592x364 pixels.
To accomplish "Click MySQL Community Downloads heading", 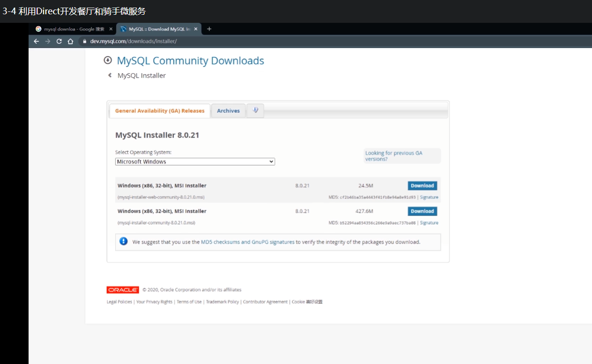I will [191, 61].
